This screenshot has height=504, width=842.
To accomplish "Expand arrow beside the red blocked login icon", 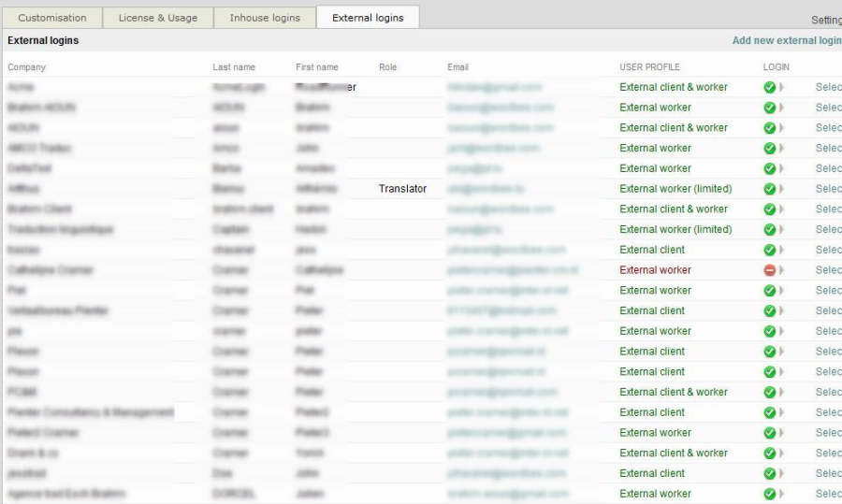I will 782,270.
